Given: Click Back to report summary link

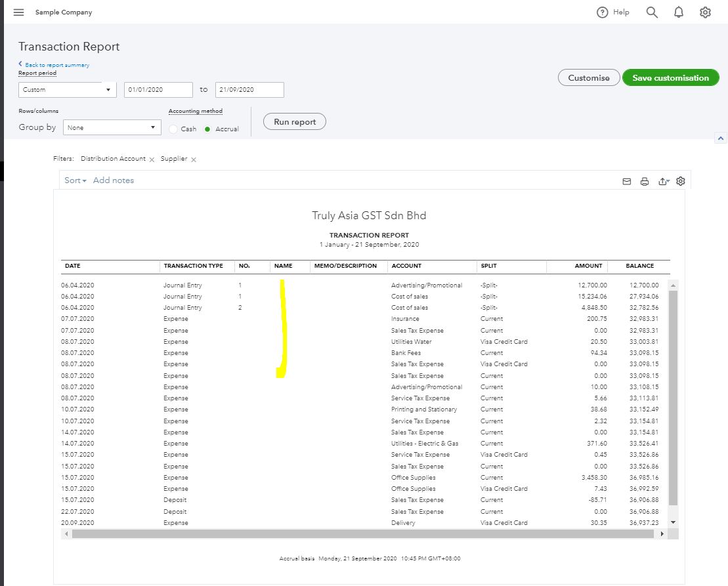Looking at the screenshot, I should click(56, 65).
